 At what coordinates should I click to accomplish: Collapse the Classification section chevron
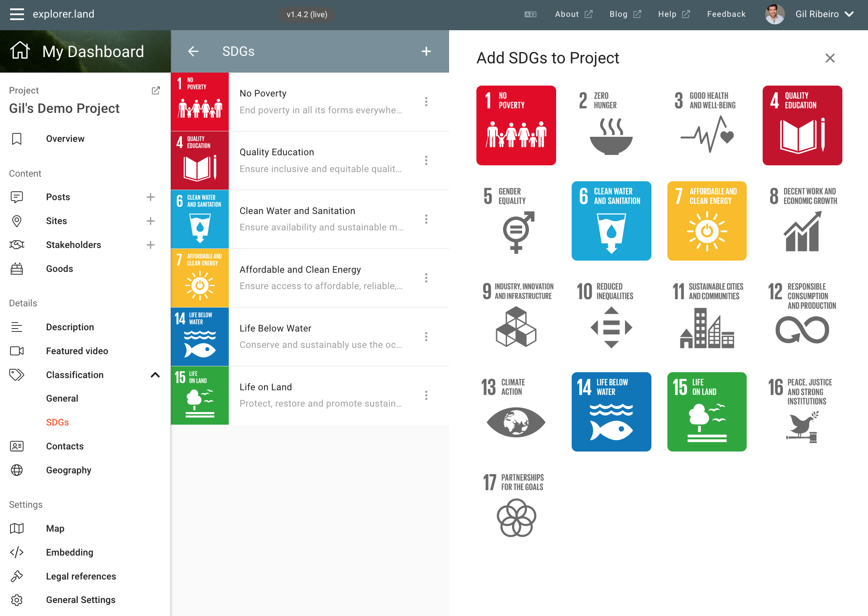[x=155, y=375]
